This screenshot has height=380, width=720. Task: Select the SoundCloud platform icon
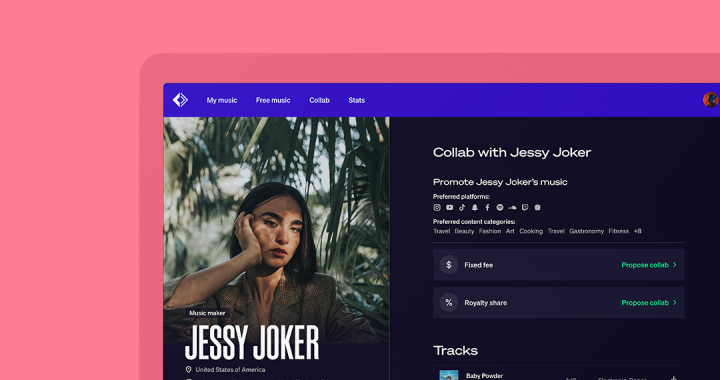(x=512, y=207)
